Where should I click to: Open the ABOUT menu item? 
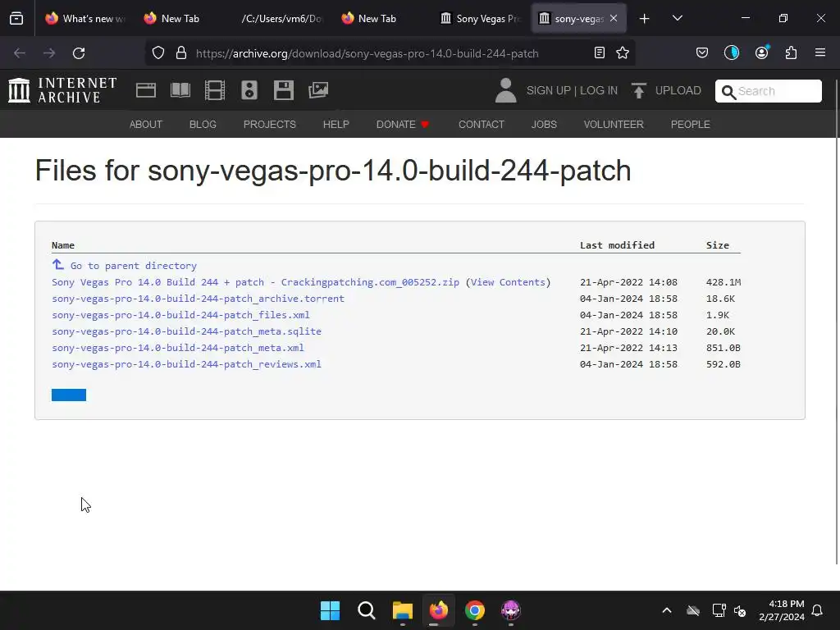(146, 125)
